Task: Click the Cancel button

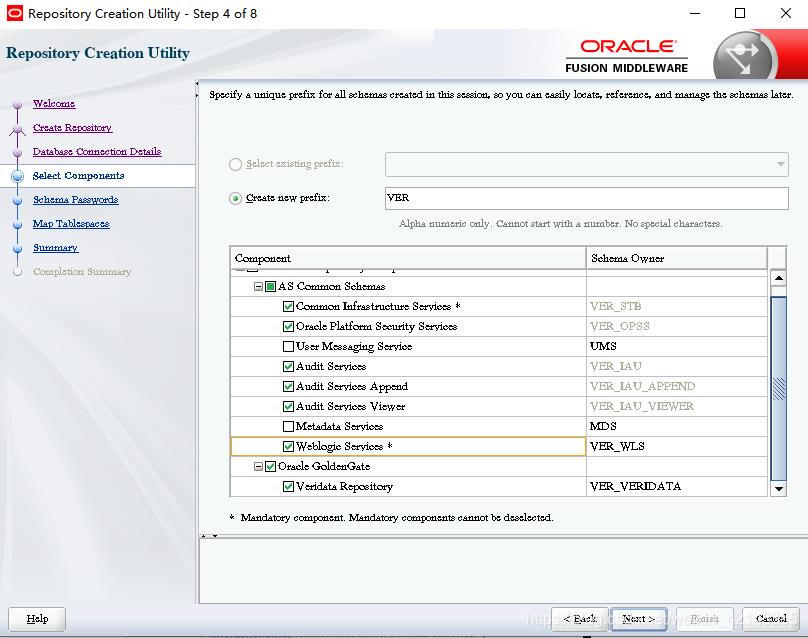Action: coord(771,618)
